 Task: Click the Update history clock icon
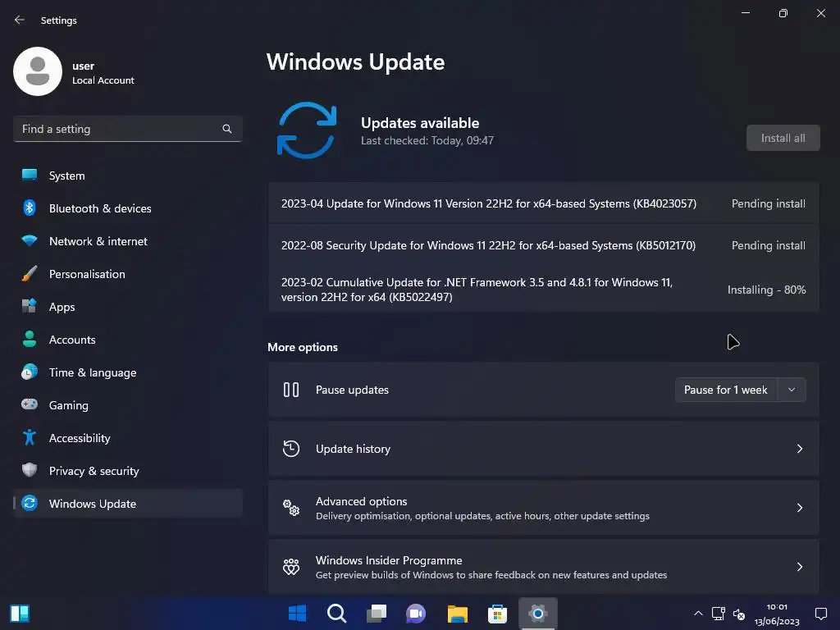291,449
